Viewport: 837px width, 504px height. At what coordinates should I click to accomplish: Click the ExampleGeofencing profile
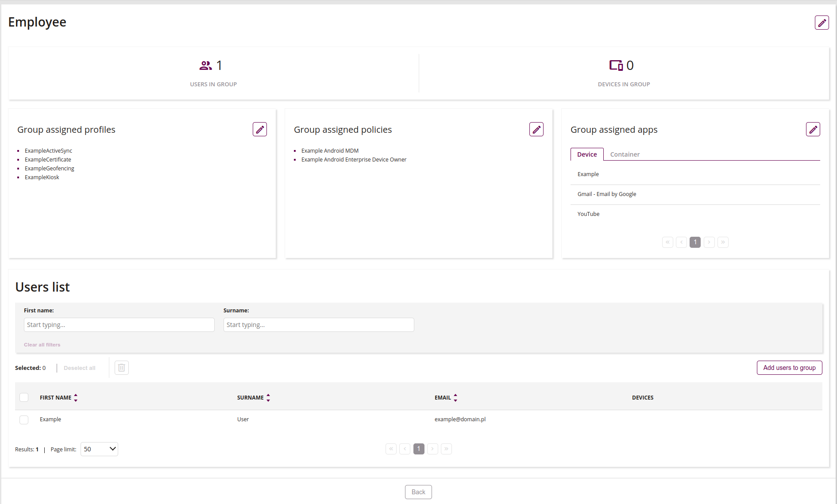[50, 169]
